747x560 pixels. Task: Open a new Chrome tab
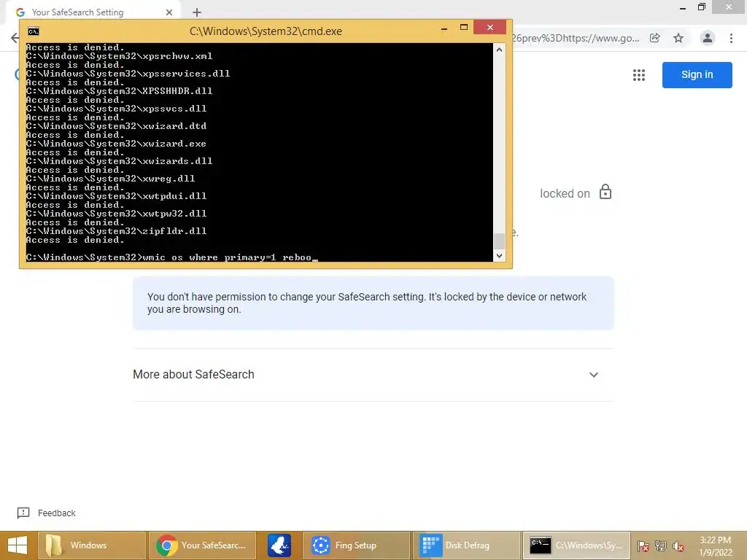(x=197, y=12)
